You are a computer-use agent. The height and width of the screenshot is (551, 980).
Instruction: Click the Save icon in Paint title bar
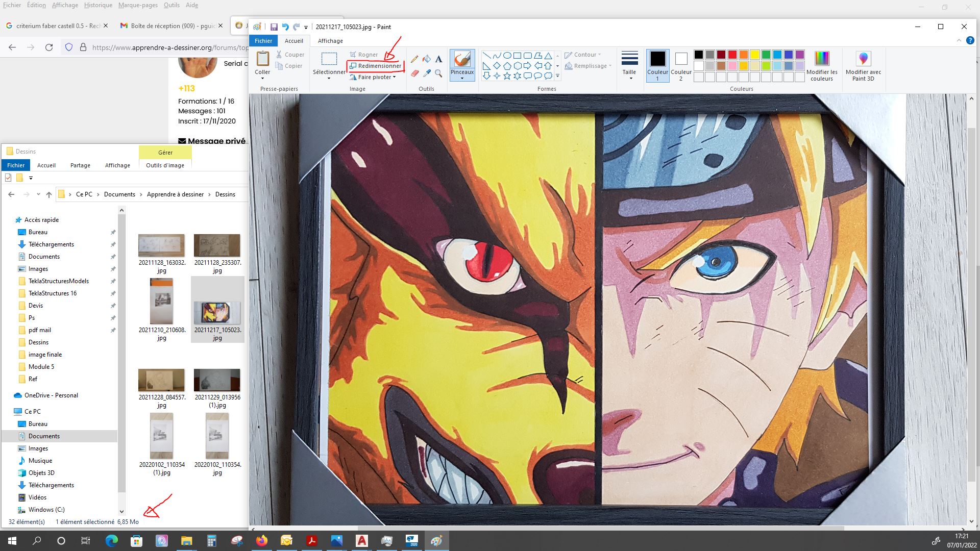coord(274,27)
